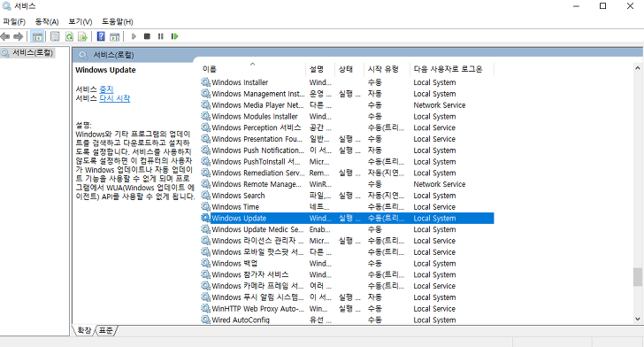Toggle the console tree show/hide icon
This screenshot has height=347, width=644.
tap(37, 36)
